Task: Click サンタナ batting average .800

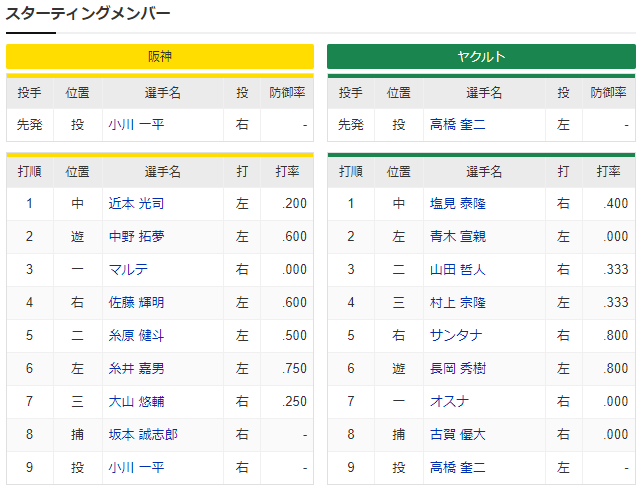Action: tap(616, 336)
